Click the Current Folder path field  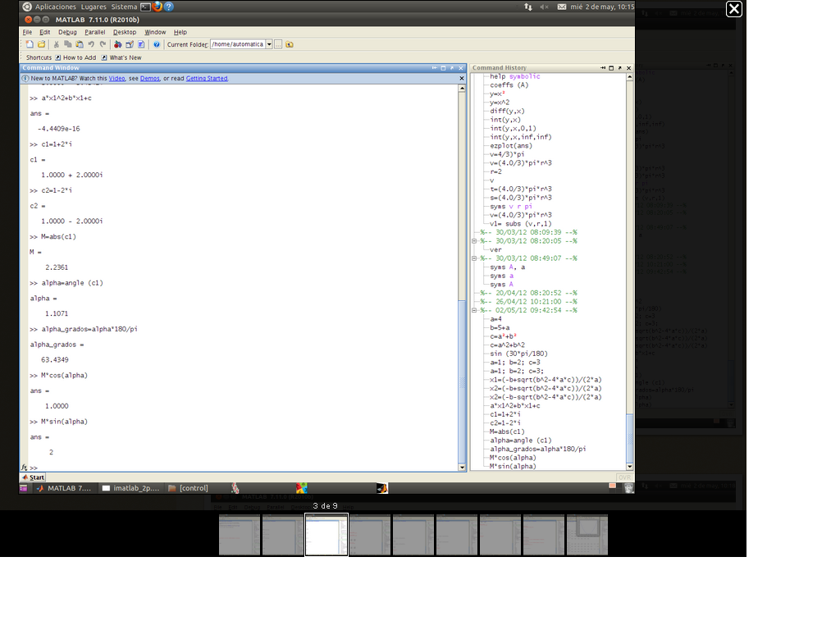[x=238, y=44]
